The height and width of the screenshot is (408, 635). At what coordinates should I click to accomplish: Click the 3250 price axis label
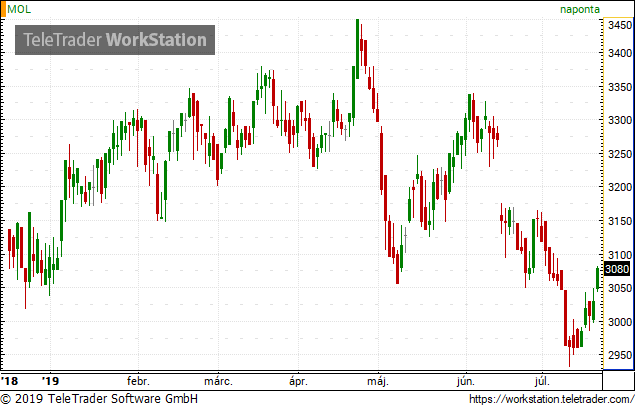(x=620, y=154)
